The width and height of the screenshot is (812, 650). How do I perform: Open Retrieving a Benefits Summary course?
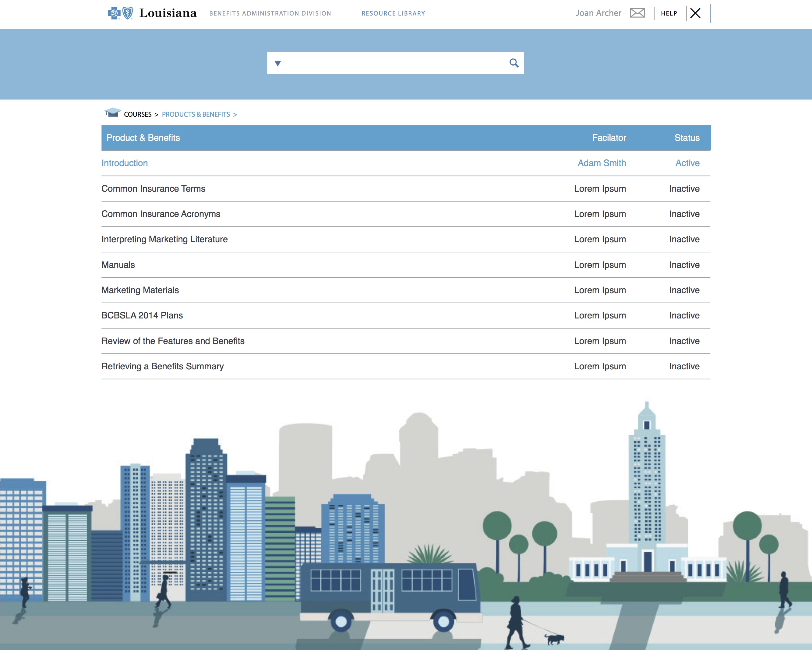tap(162, 366)
